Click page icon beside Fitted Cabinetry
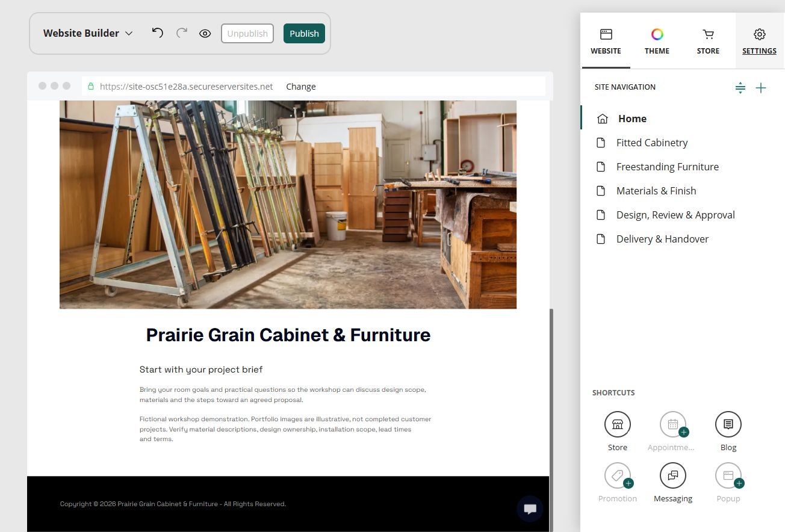This screenshot has height=532, width=785. click(x=600, y=143)
